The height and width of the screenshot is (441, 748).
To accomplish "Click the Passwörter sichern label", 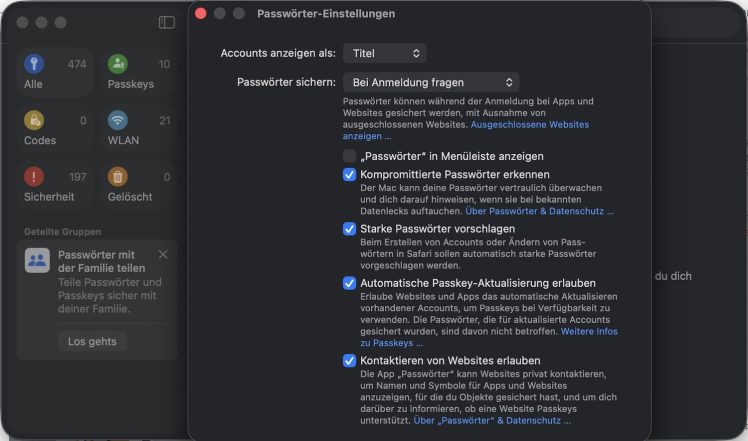I will (x=286, y=82).
